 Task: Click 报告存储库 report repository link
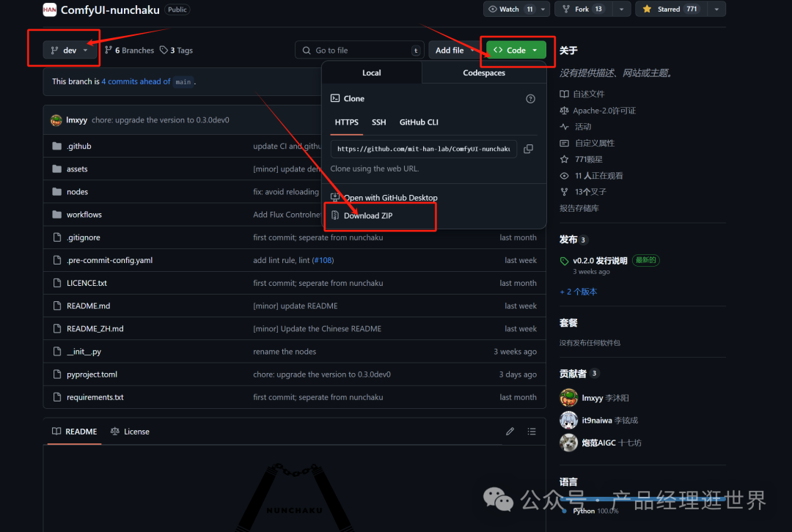pyautogui.click(x=579, y=208)
